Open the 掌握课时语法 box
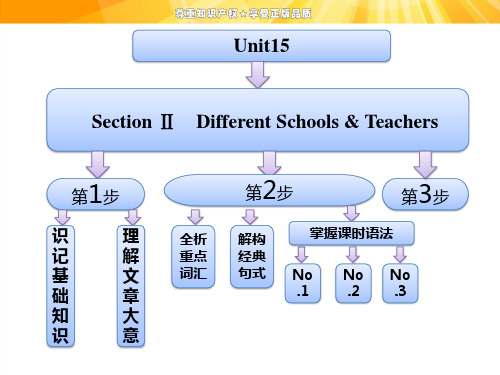The image size is (500, 375). (352, 233)
